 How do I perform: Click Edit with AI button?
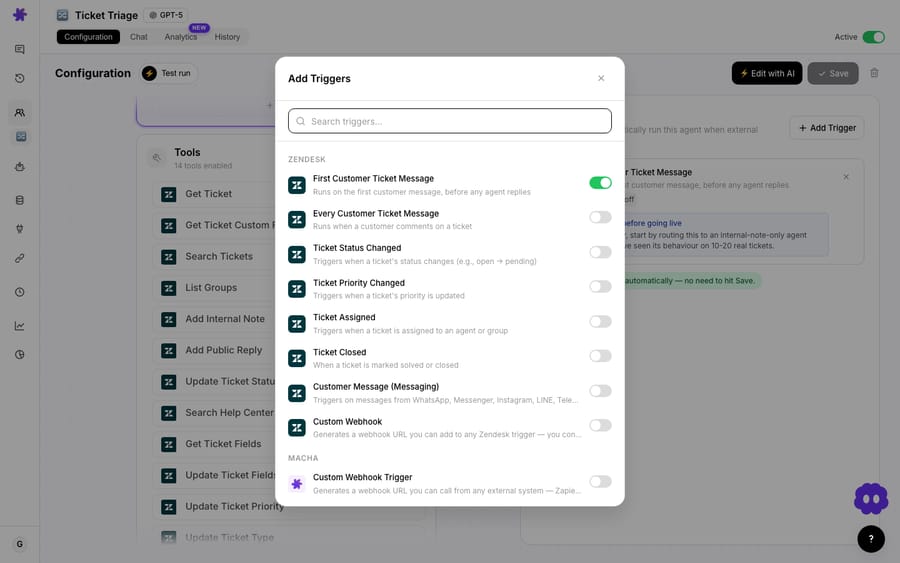[x=767, y=73]
